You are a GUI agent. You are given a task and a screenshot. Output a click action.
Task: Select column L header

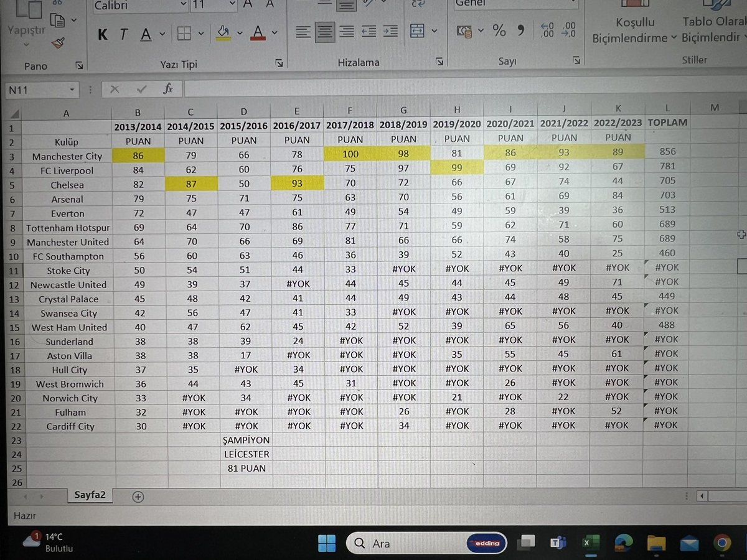[x=667, y=108]
